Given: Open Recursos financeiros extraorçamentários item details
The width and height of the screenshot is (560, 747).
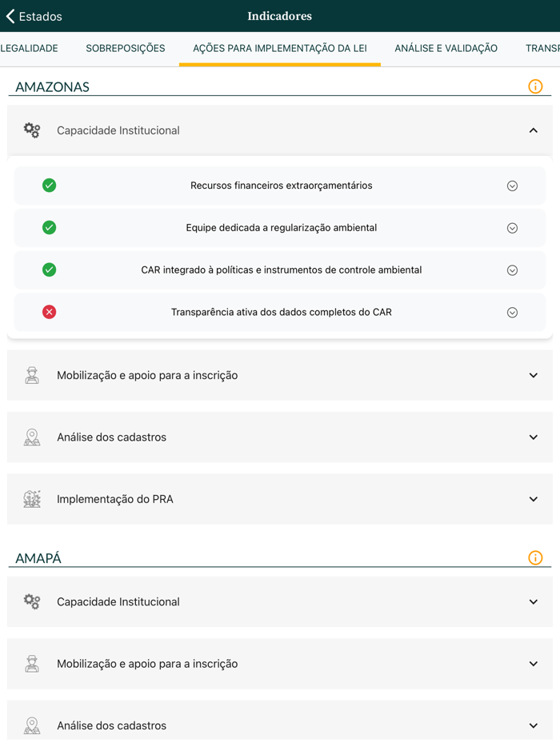Looking at the screenshot, I should click(x=513, y=185).
